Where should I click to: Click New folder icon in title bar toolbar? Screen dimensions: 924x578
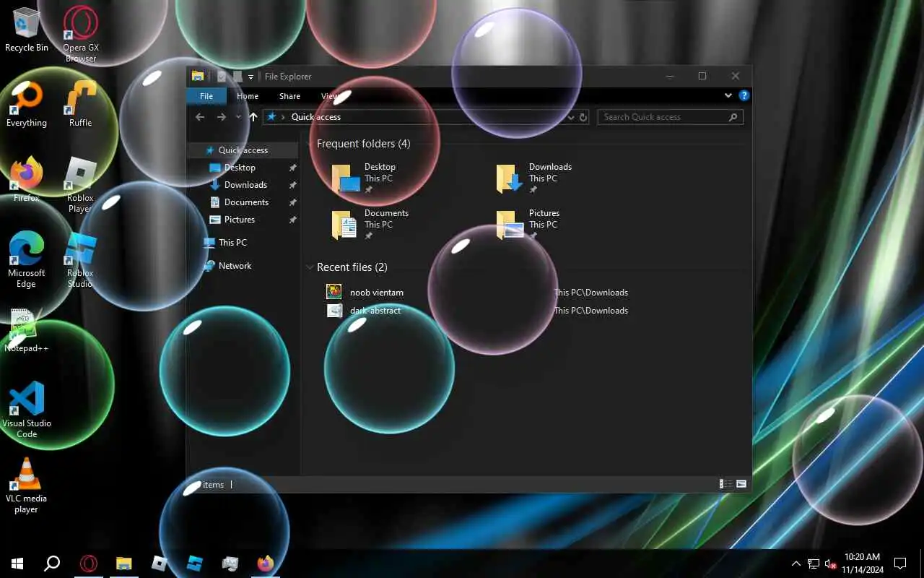click(x=237, y=77)
